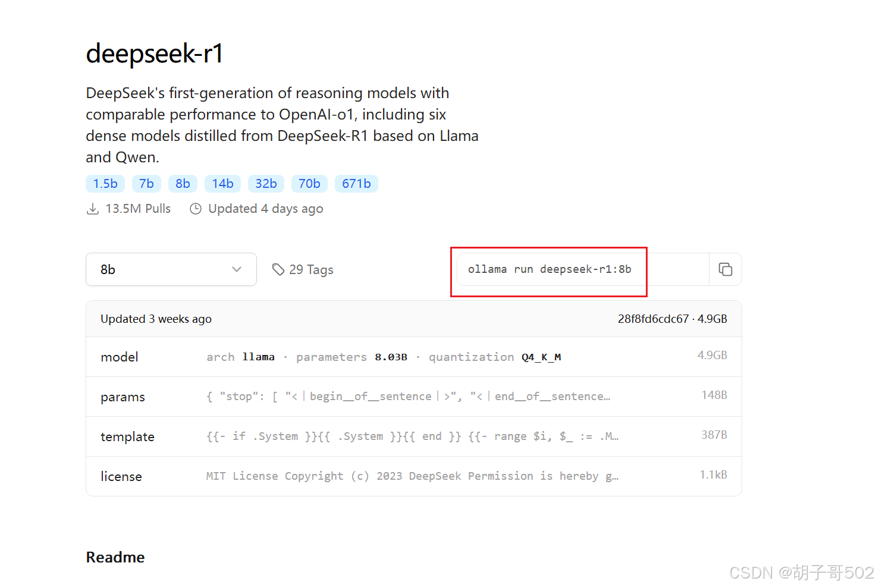Click the MIT License Copyright text

point(412,476)
